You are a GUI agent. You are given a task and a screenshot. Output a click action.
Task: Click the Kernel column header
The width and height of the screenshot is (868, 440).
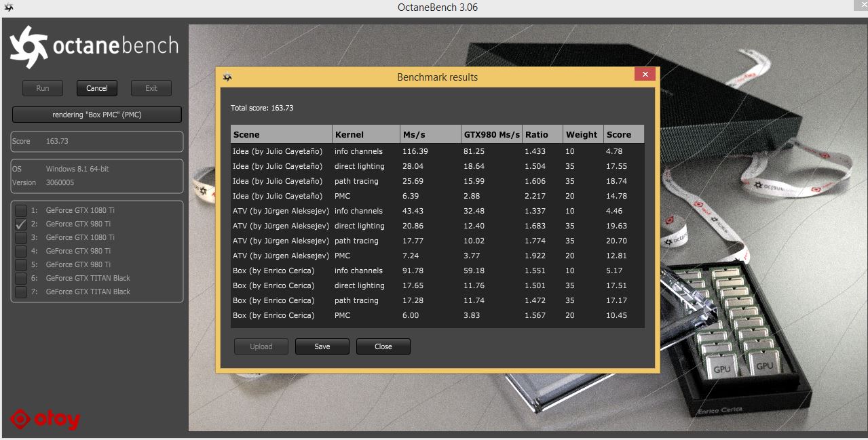[x=366, y=134]
